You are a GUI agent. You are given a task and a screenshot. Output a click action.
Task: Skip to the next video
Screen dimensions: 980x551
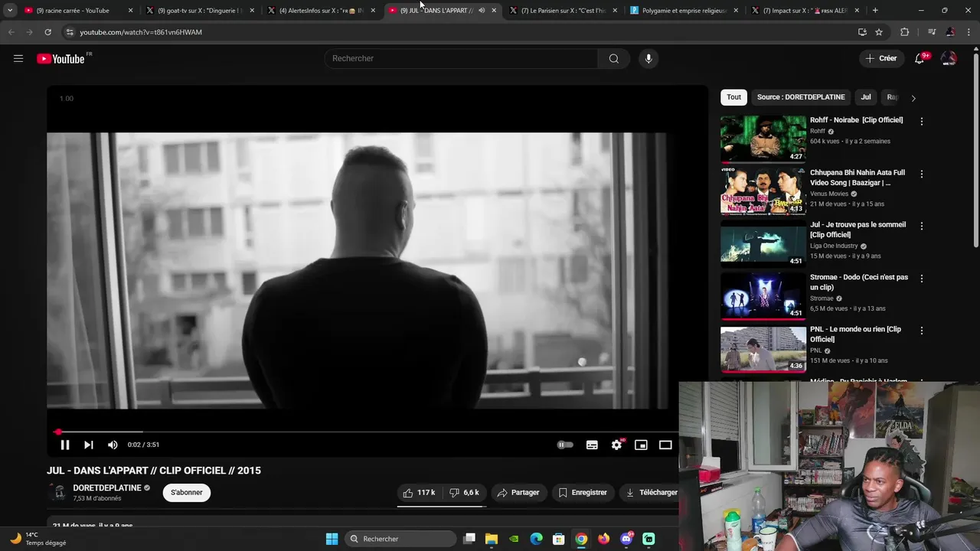(x=89, y=445)
